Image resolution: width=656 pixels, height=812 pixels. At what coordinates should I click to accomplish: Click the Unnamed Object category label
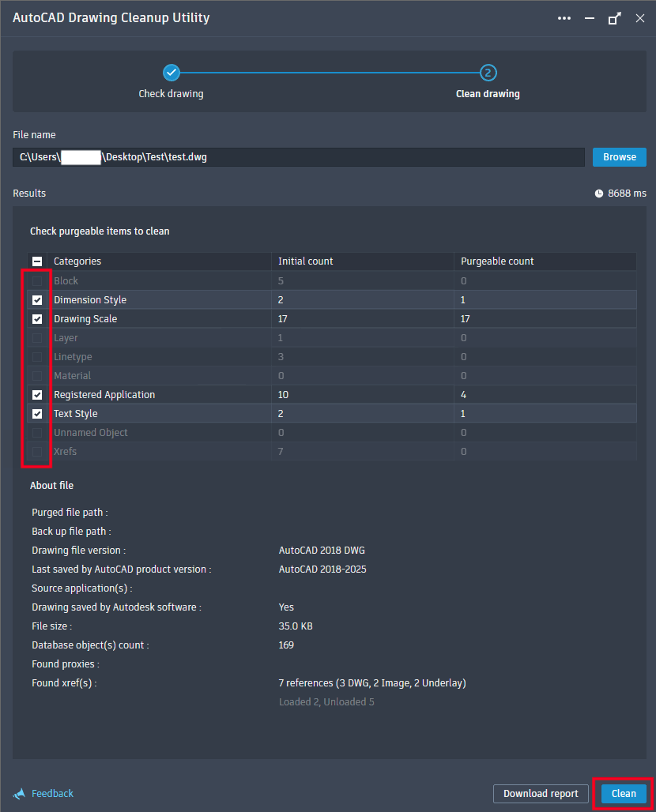(91, 432)
